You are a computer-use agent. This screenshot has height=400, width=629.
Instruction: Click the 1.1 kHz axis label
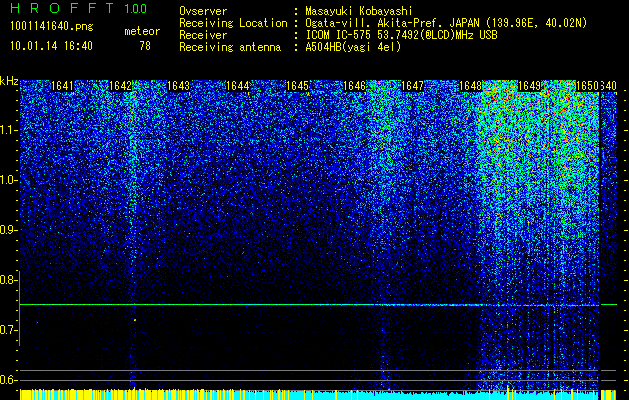9,130
